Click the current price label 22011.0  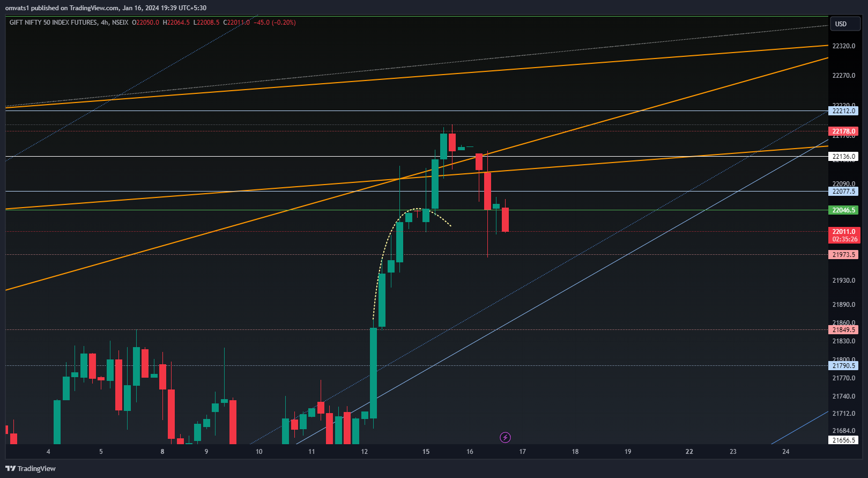pos(844,232)
